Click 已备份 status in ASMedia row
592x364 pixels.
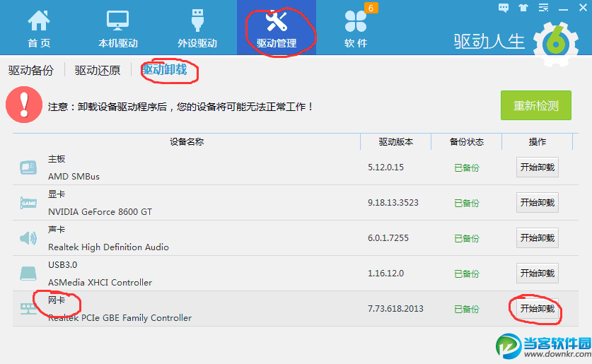[467, 274]
